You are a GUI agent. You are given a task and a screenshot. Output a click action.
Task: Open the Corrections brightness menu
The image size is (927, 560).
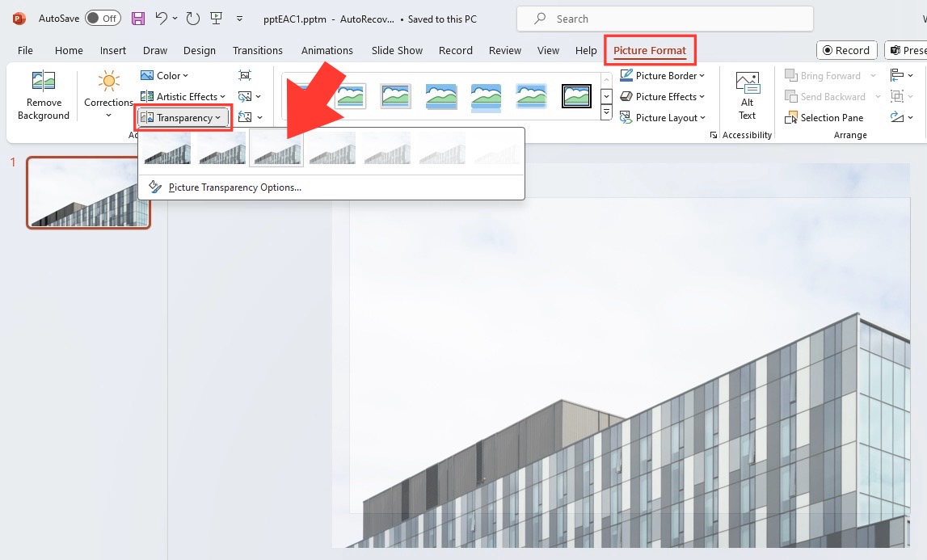click(x=108, y=95)
